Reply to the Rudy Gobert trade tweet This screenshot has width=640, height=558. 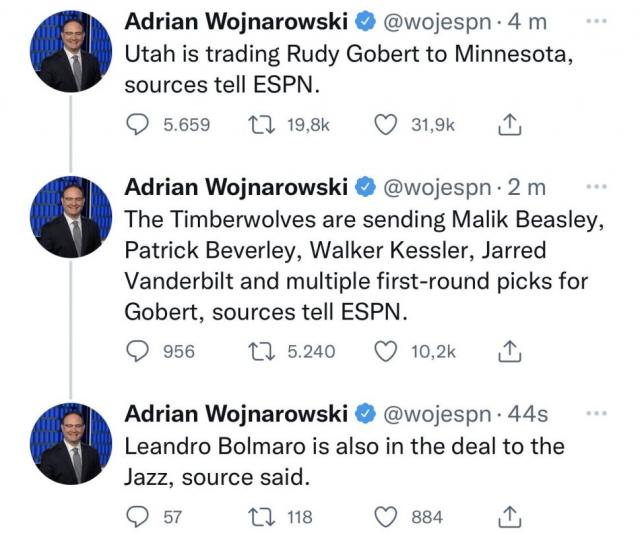coord(138,124)
